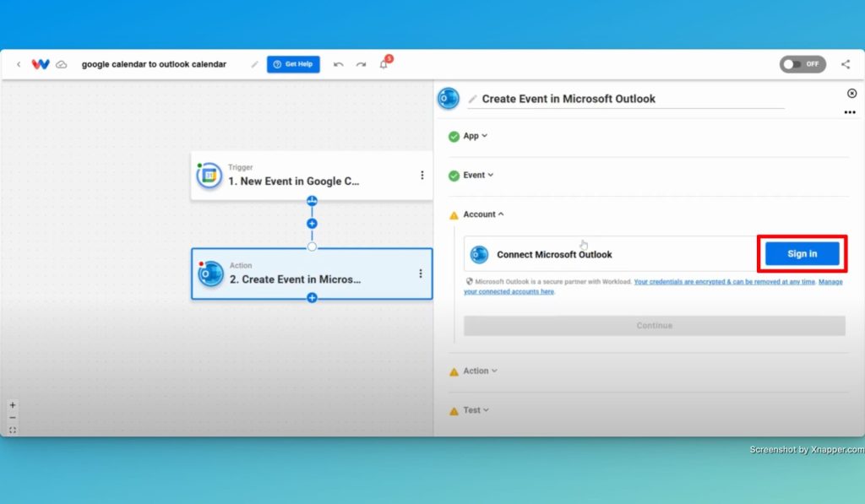This screenshot has width=865, height=504.
Task: Close the step configuration panel
Action: coord(851,93)
